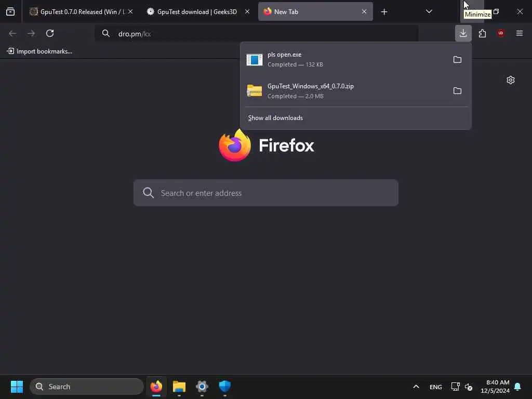
Task: Click the taskbar Search box
Action: click(x=87, y=387)
